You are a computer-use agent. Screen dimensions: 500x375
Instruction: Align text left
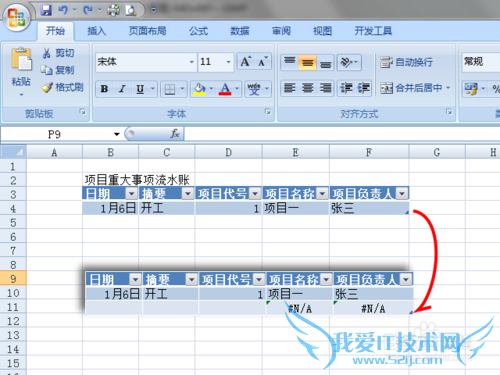click(x=290, y=88)
